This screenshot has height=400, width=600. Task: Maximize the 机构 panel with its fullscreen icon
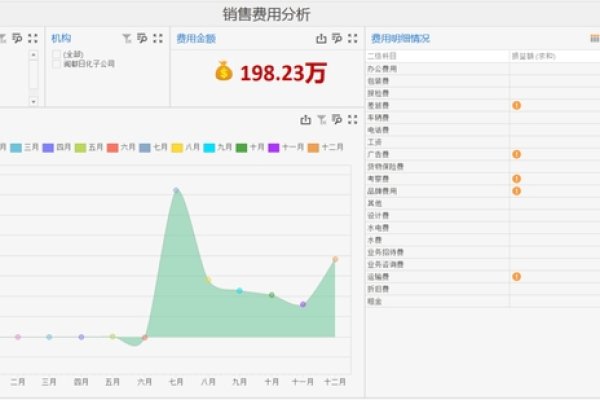(158, 38)
